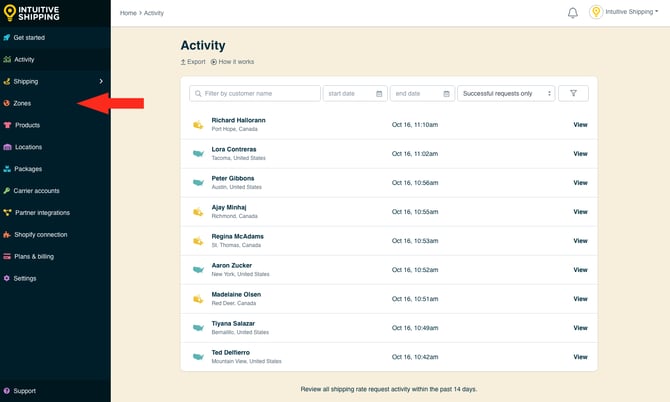
Task: View Lora Contreras's request
Action: coord(580,154)
